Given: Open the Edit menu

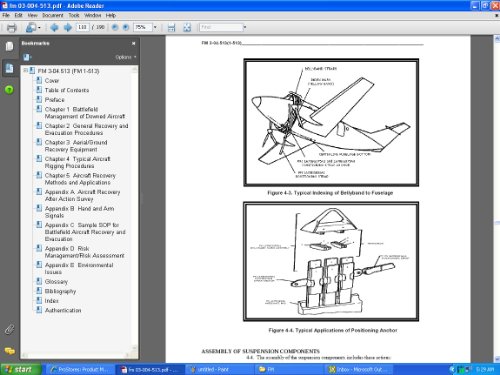Looking at the screenshot, I should point(18,15).
